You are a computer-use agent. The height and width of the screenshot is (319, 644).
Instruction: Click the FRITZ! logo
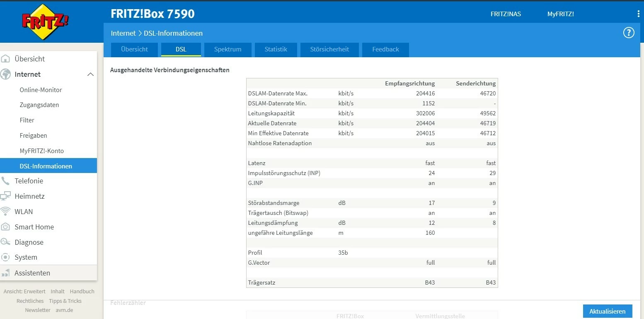45,22
